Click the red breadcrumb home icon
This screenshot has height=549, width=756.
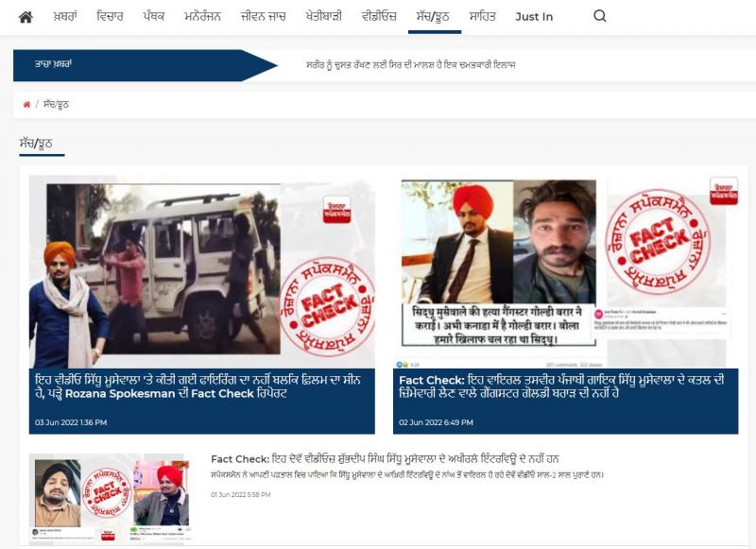26,104
